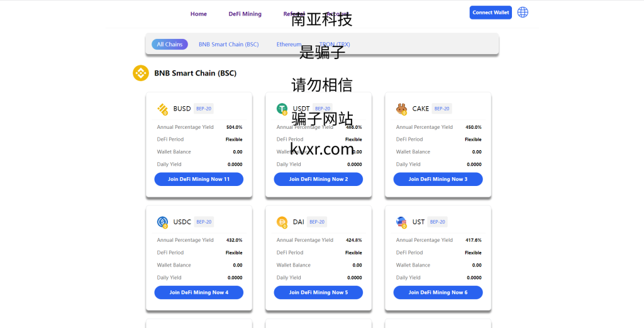Click the Connect Wallet button
The width and height of the screenshot is (644, 328).
click(x=491, y=13)
